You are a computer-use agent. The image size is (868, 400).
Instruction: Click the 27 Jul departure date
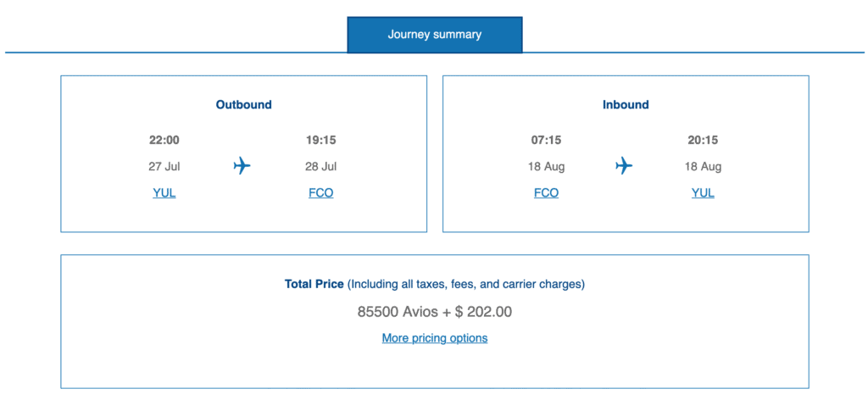164,166
